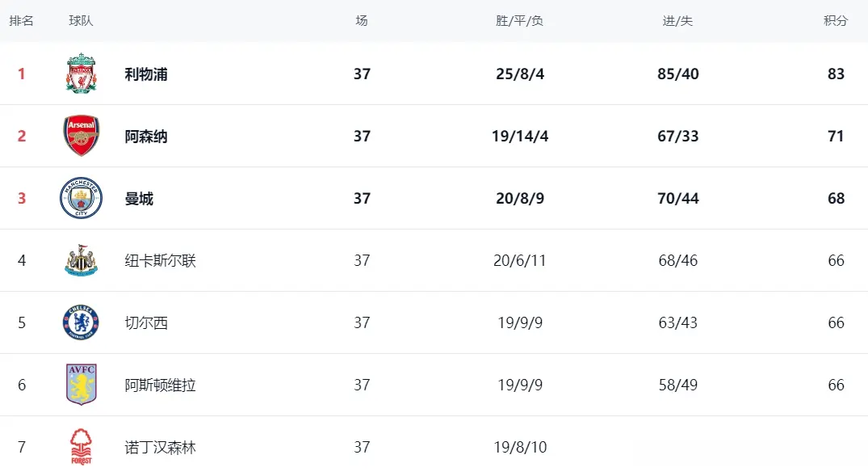
Task: Click the Chelsea club badge
Action: [x=82, y=322]
